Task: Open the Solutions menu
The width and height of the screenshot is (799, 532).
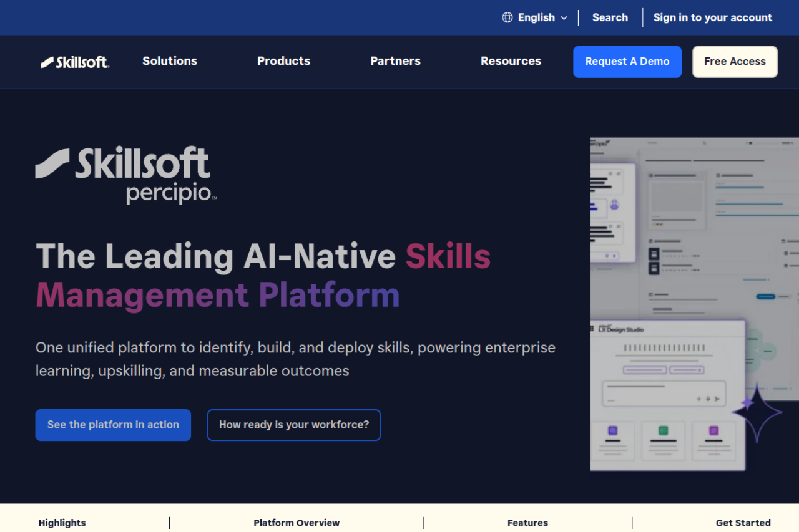Action: [170, 61]
